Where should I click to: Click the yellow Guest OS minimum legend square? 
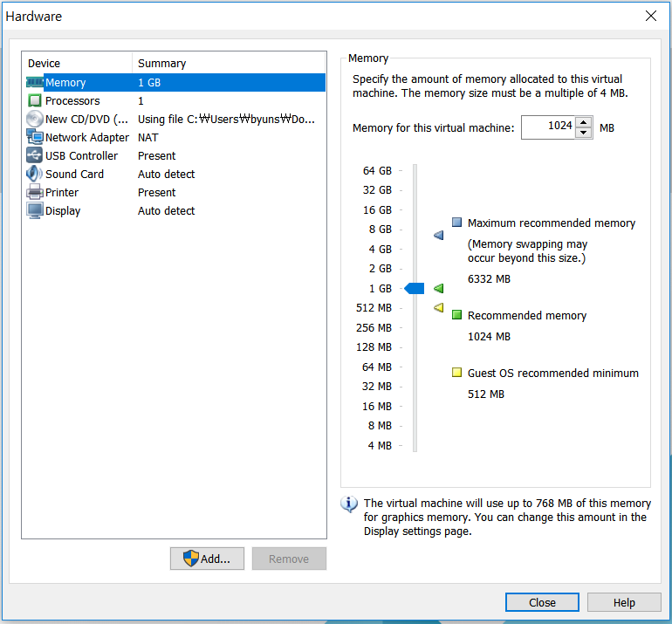click(x=456, y=372)
